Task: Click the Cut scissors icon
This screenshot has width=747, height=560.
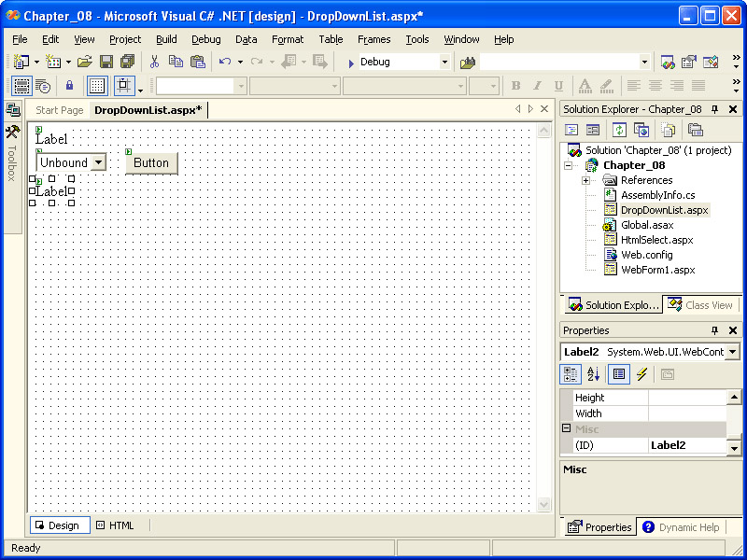Action: (154, 62)
